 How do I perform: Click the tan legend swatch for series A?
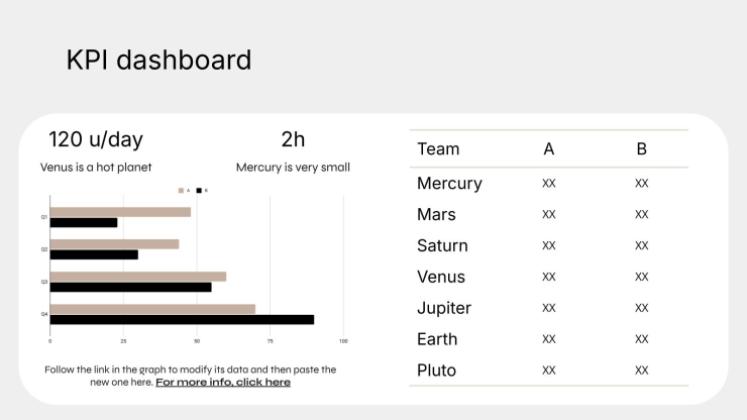[x=181, y=190]
